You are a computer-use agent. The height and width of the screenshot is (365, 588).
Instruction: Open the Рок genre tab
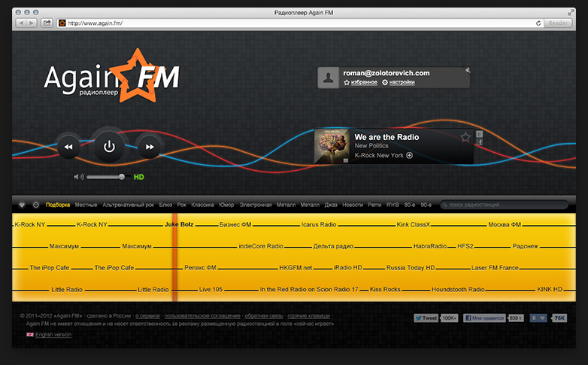182,205
